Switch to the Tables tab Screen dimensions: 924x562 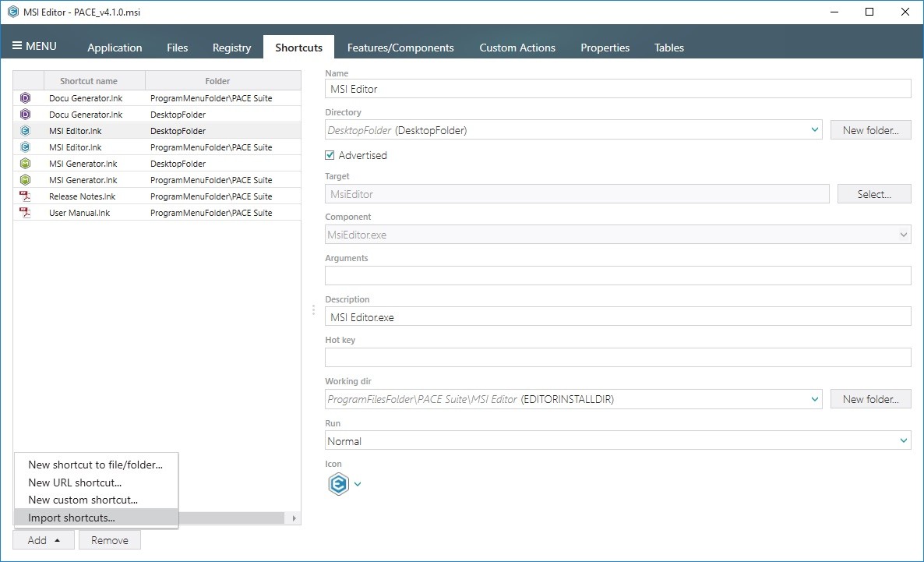668,48
